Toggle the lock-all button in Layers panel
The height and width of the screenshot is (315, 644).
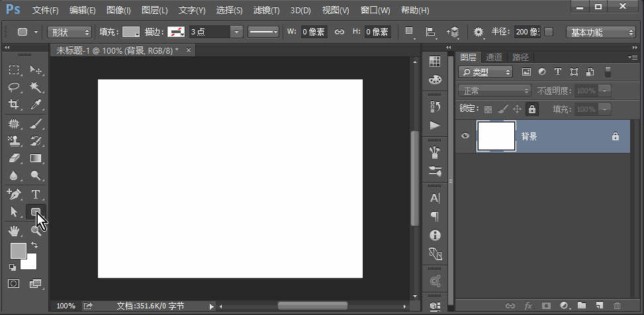[532, 109]
